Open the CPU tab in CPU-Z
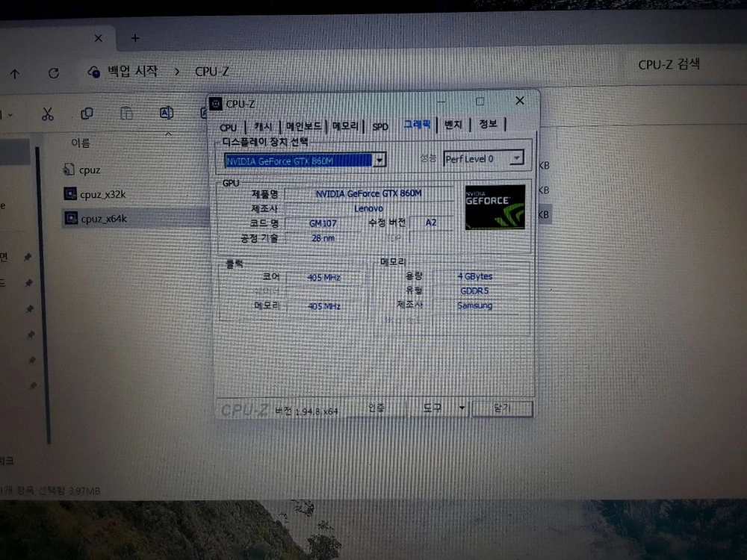This screenshot has height=560, width=747. pos(228,127)
